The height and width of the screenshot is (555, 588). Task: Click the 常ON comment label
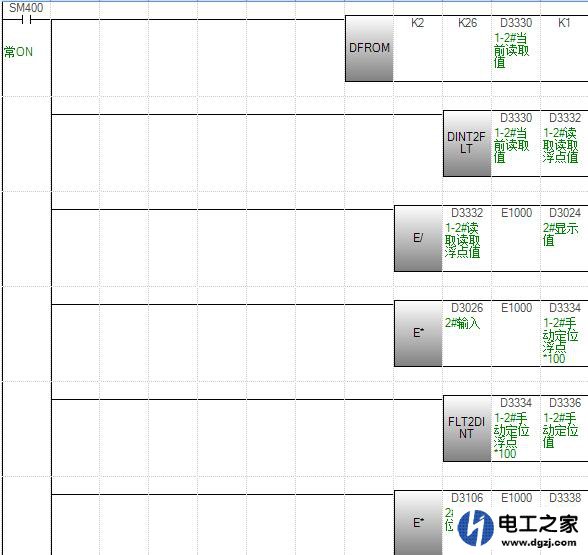click(18, 52)
